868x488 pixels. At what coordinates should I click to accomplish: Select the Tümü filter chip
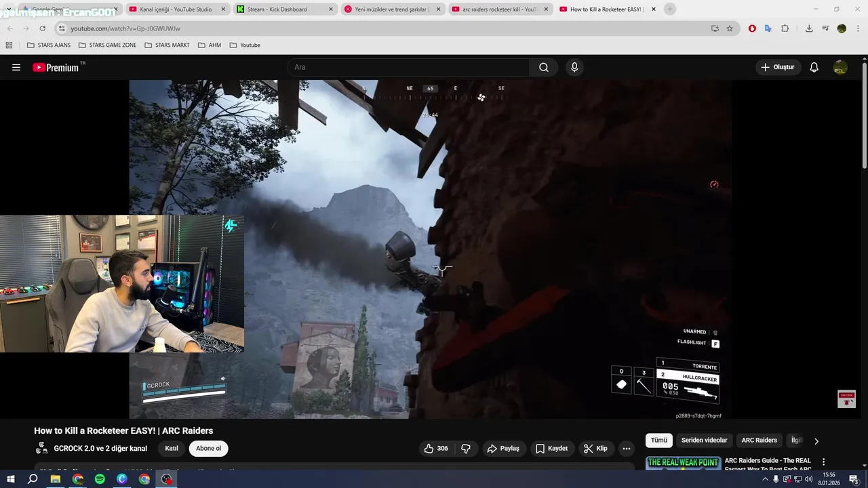(x=659, y=440)
